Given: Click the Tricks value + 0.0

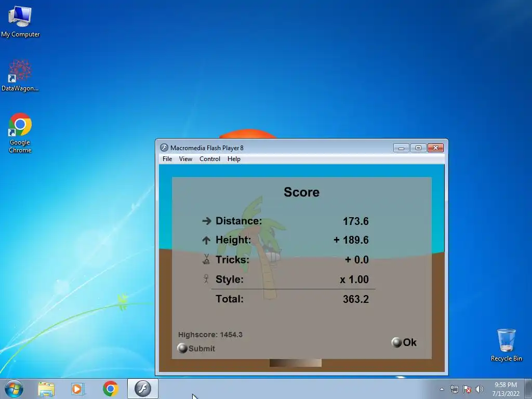Looking at the screenshot, I should point(356,260).
